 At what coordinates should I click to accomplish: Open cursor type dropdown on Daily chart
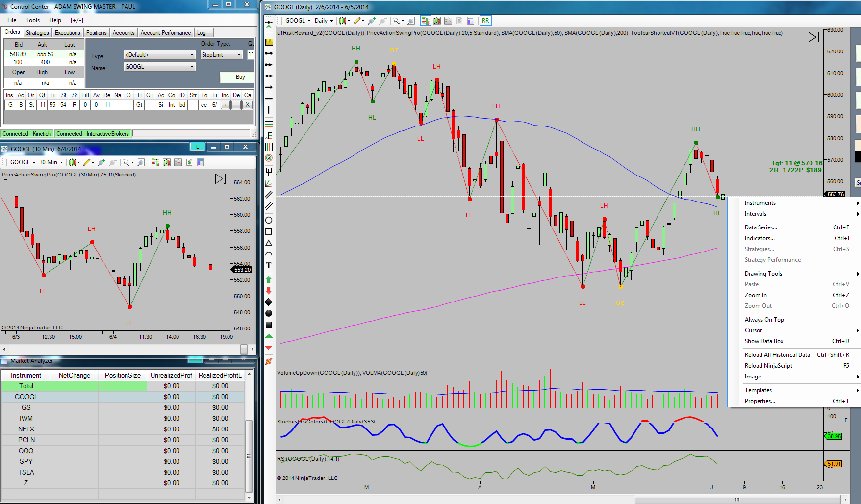coord(399,21)
